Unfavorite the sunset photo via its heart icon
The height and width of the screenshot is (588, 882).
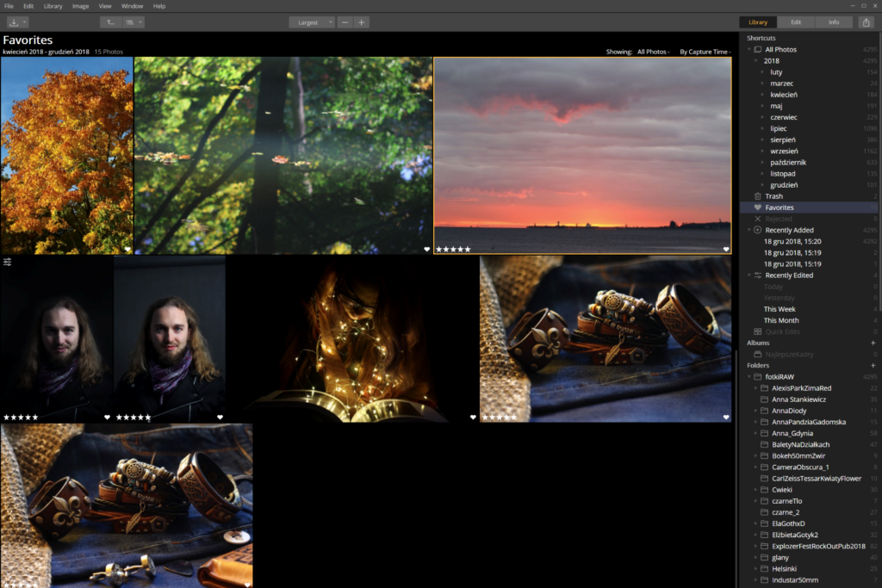[724, 248]
